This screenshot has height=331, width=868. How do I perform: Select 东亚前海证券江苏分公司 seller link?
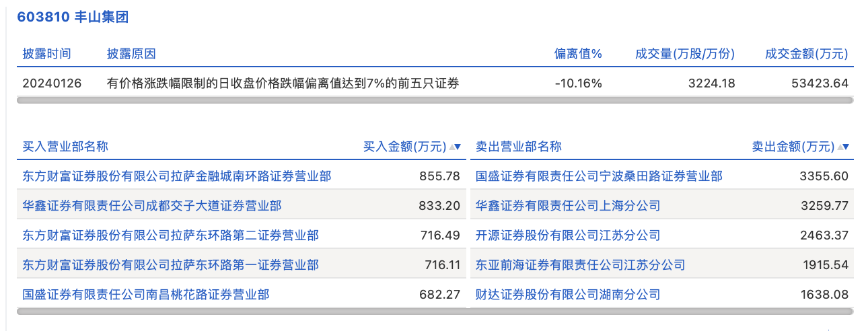pos(580,265)
